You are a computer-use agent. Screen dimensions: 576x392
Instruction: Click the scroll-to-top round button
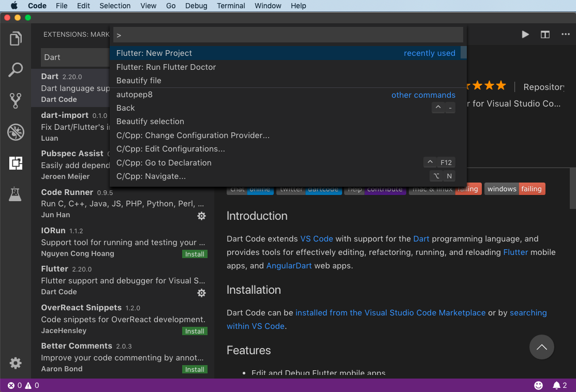tap(541, 347)
